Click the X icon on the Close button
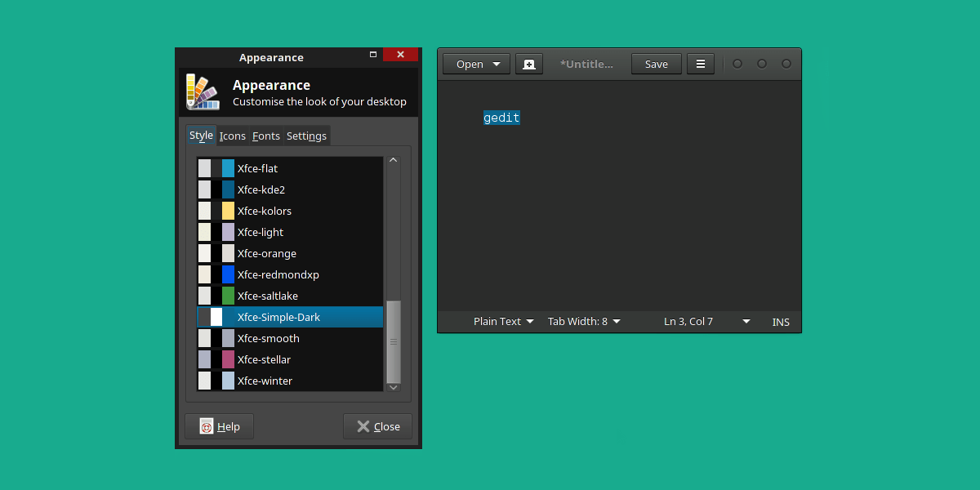This screenshot has height=490, width=980. (364, 425)
